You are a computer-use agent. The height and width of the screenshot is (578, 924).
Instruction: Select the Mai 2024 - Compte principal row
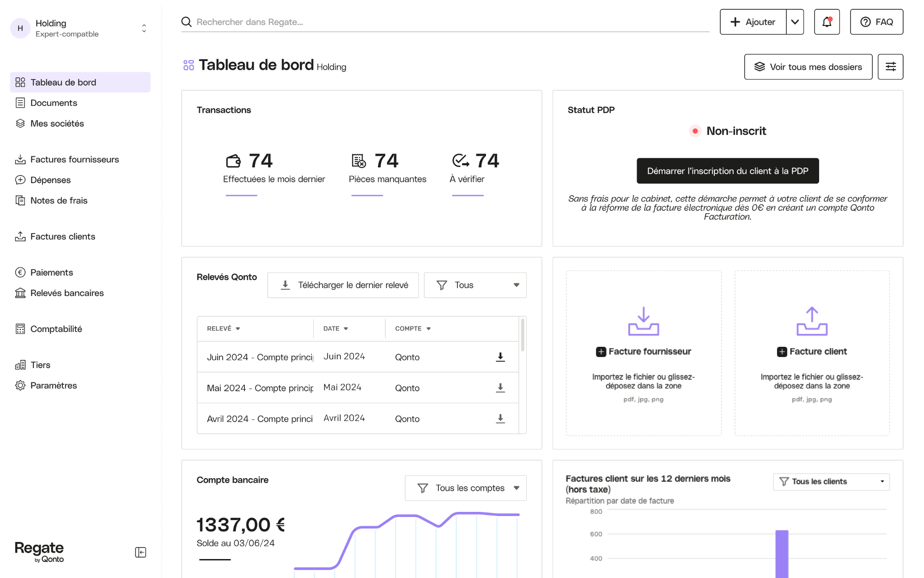pos(358,388)
